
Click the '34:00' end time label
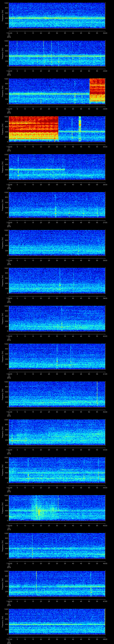pyautogui.click(x=105, y=109)
